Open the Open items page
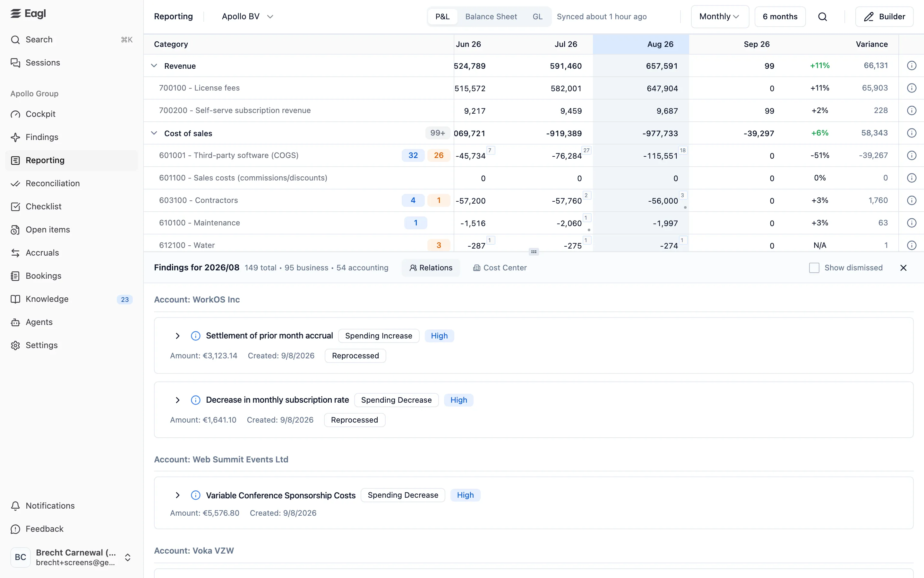Screen dimensions: 924x578 (72, 230)
